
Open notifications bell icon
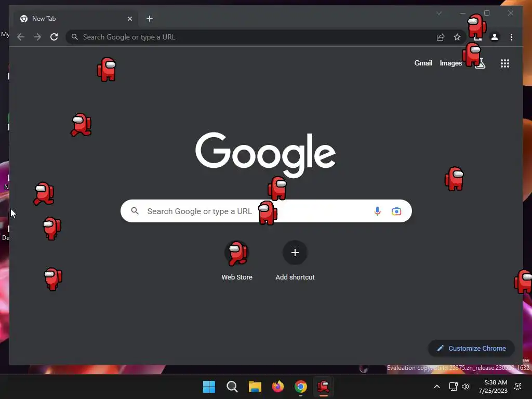518,387
